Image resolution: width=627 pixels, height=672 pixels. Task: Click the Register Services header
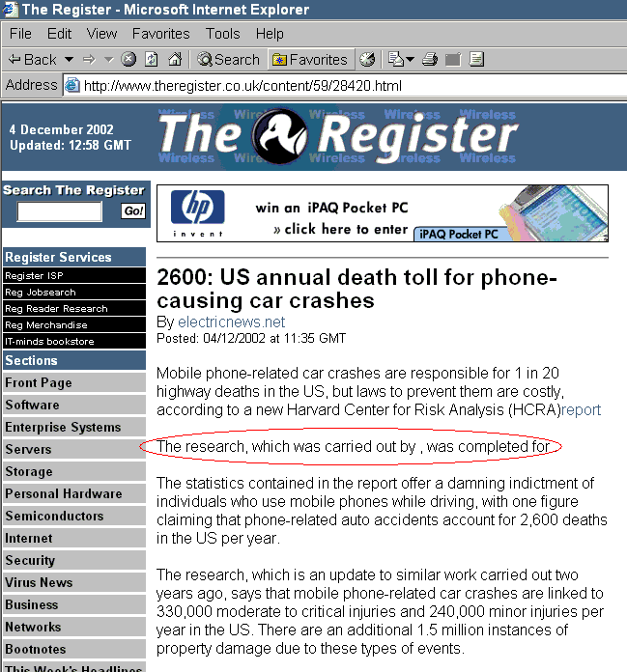tap(74, 257)
